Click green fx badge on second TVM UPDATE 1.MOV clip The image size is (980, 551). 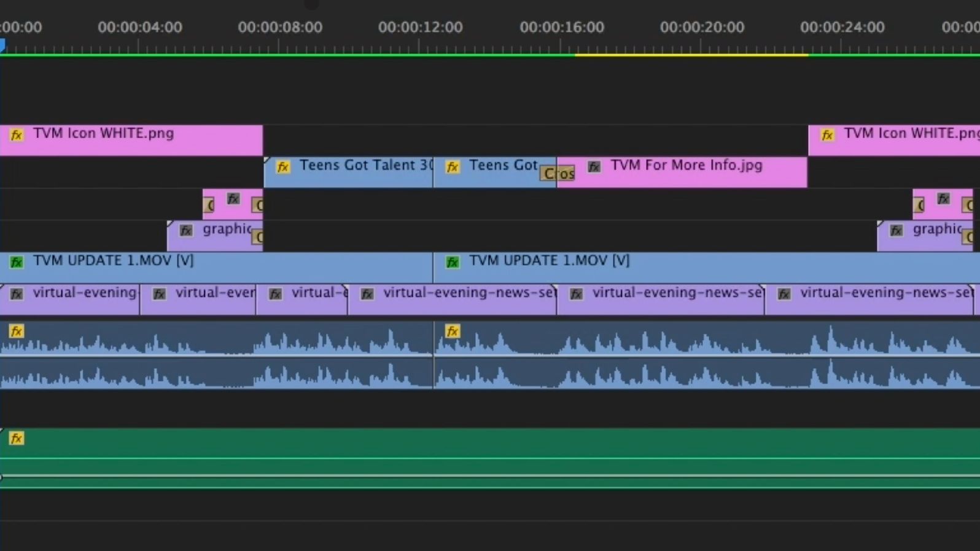tap(453, 262)
